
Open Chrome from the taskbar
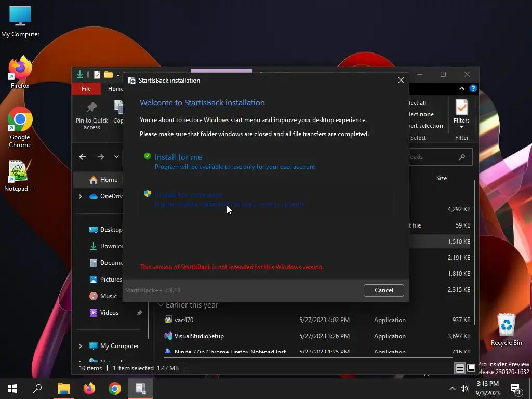(115, 389)
